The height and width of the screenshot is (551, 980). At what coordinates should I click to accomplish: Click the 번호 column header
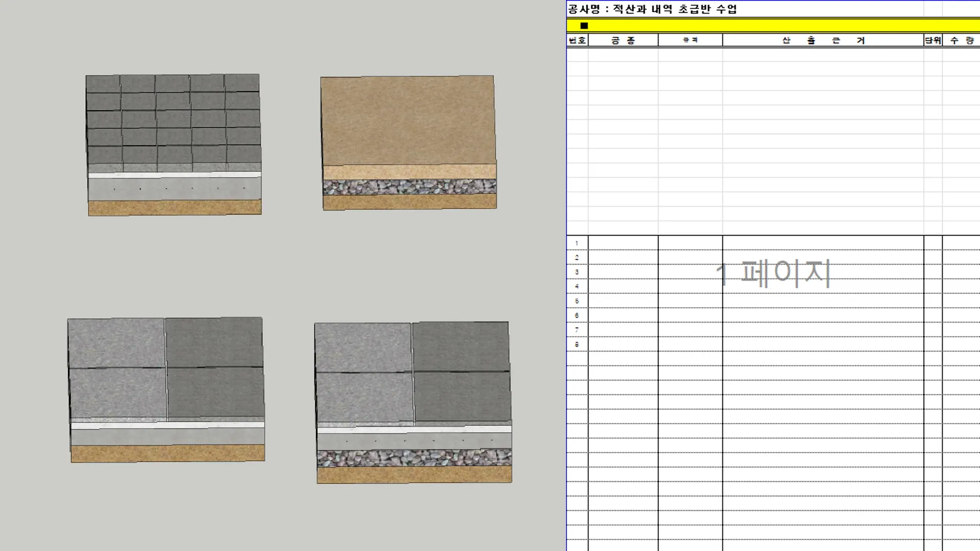click(577, 40)
